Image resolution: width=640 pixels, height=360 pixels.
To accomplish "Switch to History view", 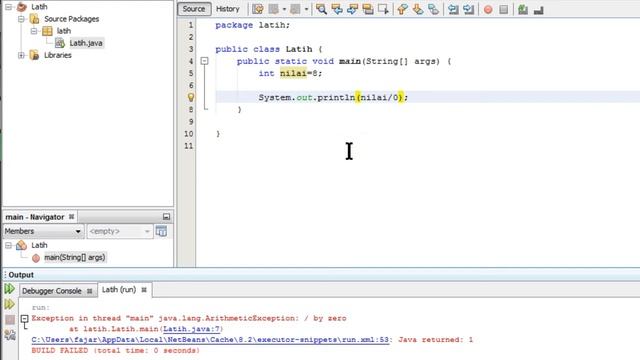I will (228, 9).
